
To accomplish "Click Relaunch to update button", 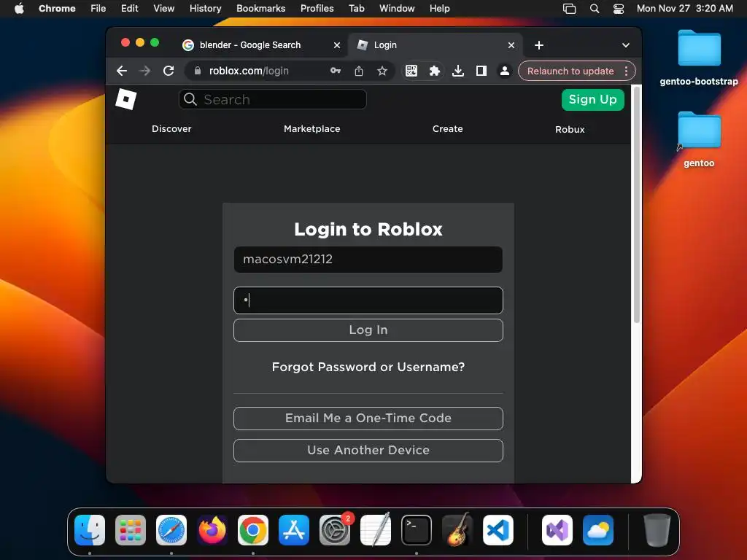I will point(570,71).
